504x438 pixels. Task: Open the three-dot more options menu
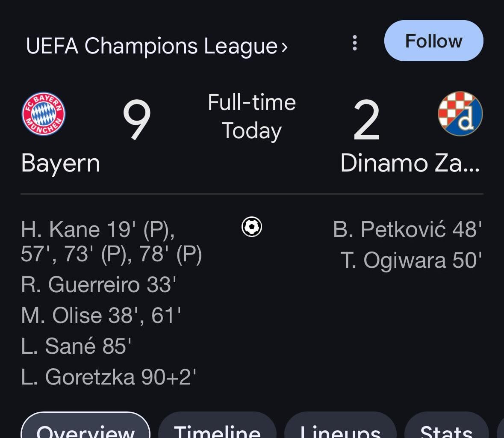(354, 43)
